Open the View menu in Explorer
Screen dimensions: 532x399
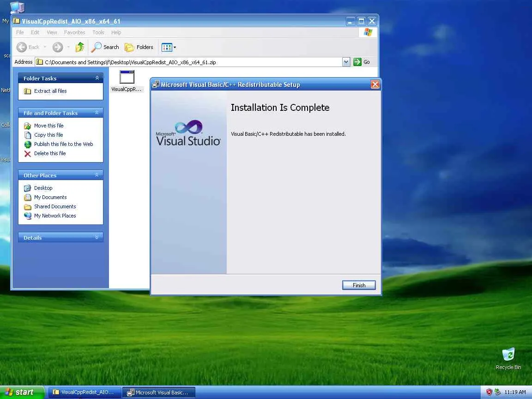pos(52,32)
